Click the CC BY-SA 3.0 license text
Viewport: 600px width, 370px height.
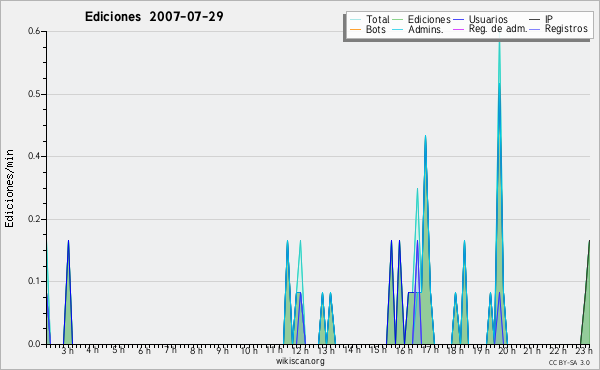(569, 362)
